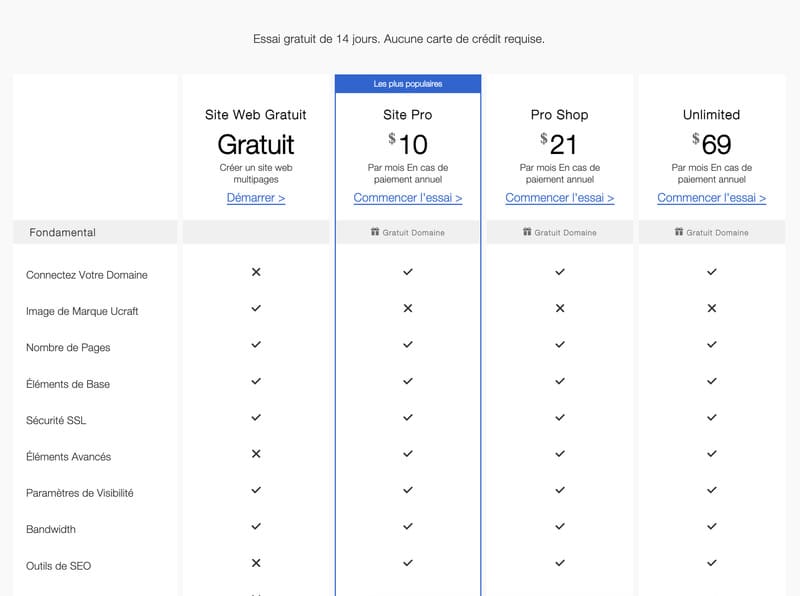800x596 pixels.
Task: Click the X mark under Site Web Gratuit for Connectez Votre Domaine
Action: tap(256, 273)
